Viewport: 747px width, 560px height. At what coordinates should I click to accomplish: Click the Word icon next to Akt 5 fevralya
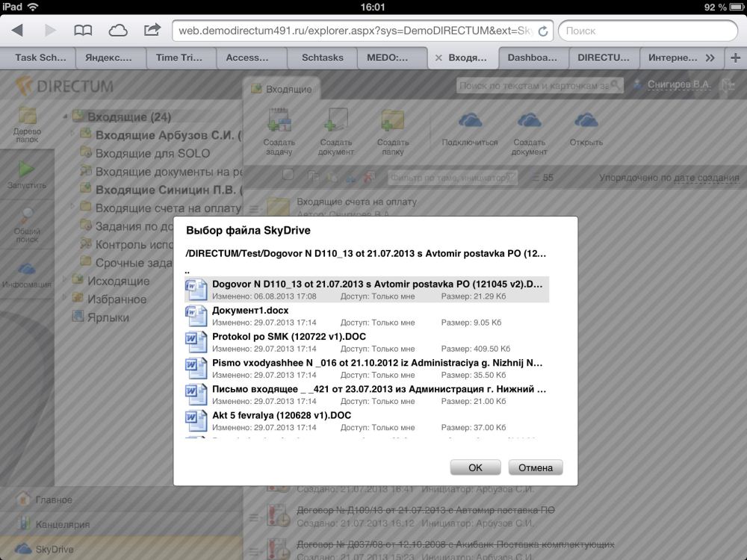[196, 421]
